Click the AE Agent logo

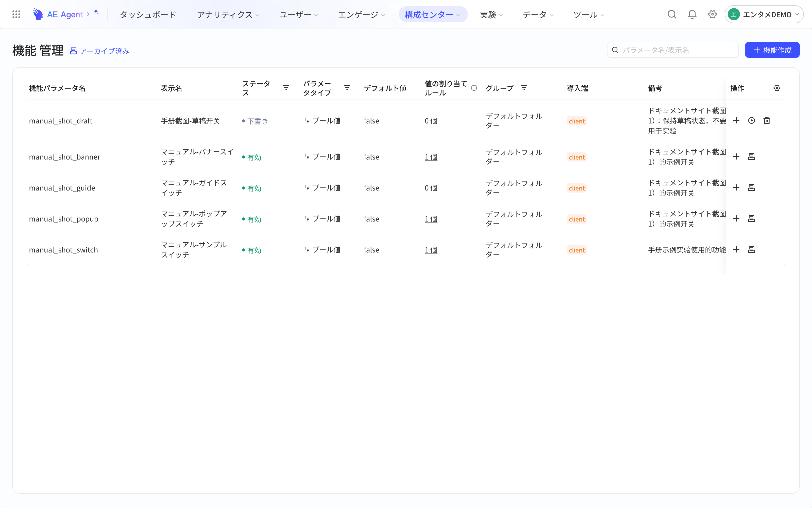click(x=57, y=14)
